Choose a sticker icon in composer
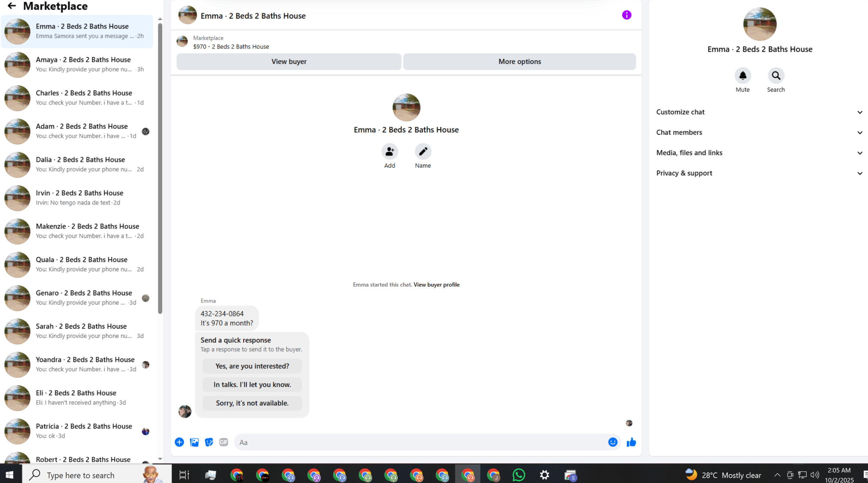Screen dimensions: 868x483 tap(209, 442)
